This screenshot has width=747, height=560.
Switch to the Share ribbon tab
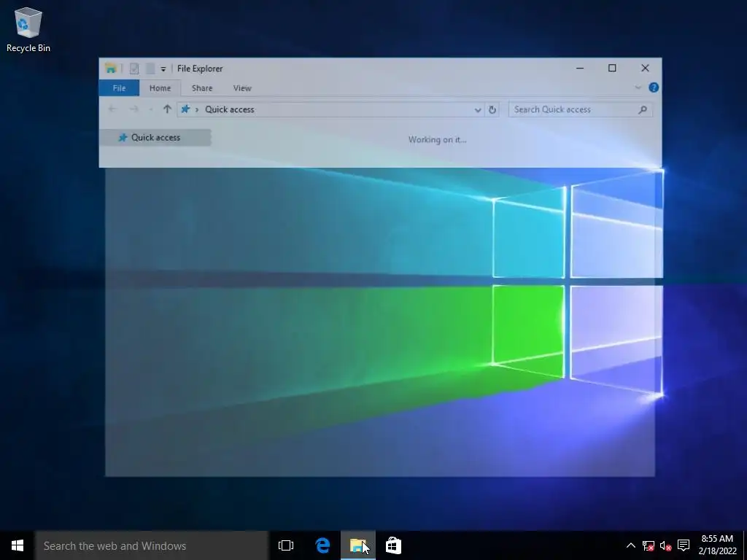[202, 88]
